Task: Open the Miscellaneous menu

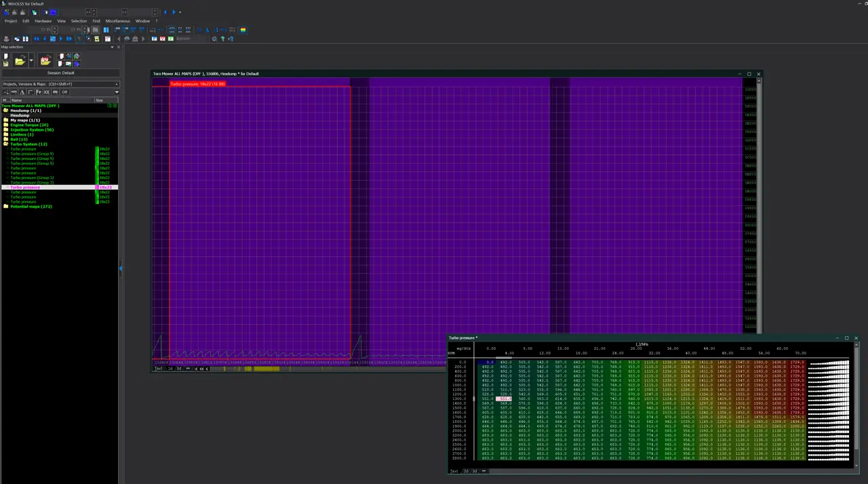Action: coord(117,21)
